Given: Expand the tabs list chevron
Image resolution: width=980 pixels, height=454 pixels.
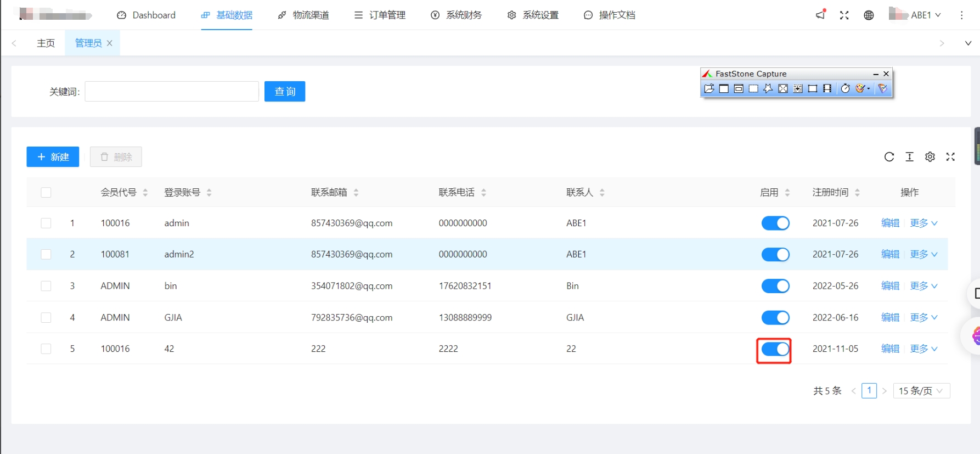Looking at the screenshot, I should [968, 43].
